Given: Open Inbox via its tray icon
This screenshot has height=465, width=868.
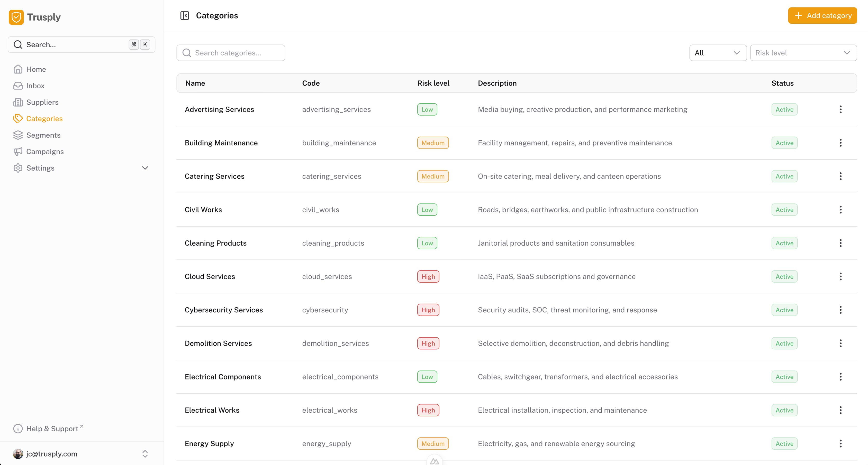Looking at the screenshot, I should [18, 86].
